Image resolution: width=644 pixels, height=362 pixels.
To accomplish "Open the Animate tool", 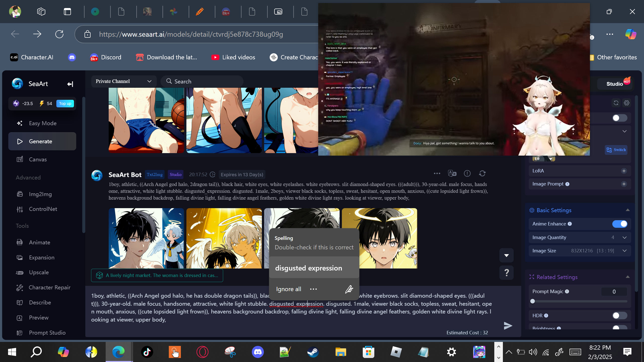I will (42, 242).
